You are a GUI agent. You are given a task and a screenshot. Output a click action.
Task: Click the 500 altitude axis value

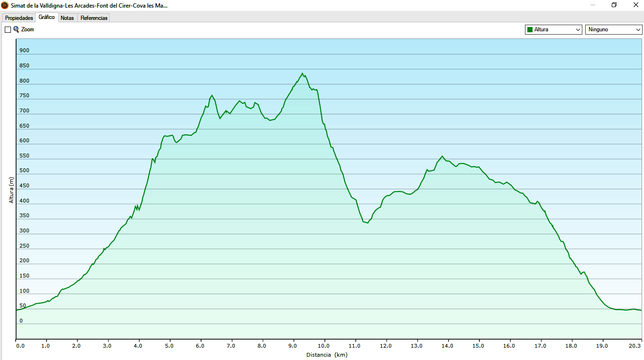tap(24, 171)
